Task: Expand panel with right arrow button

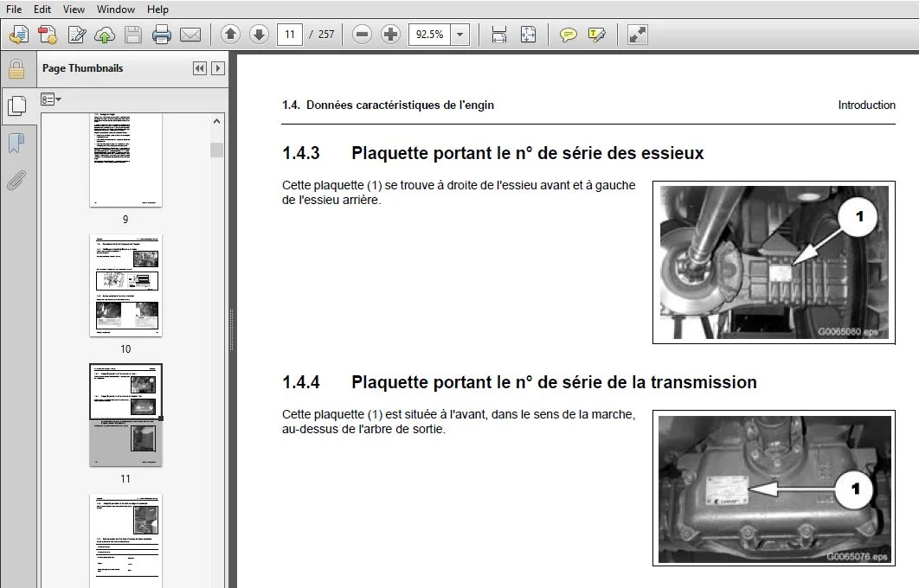Action: (217, 68)
